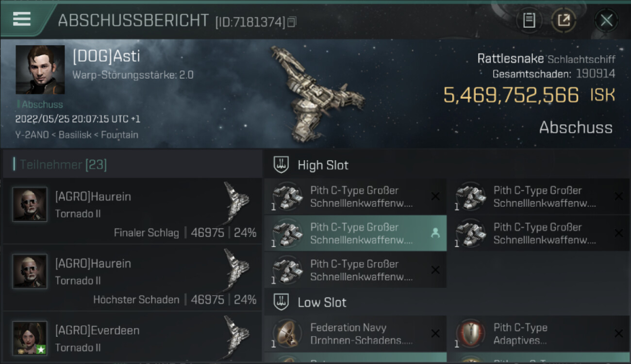This screenshot has height=364, width=631.
Task: Close the Abschussbericht window
Action: [606, 20]
